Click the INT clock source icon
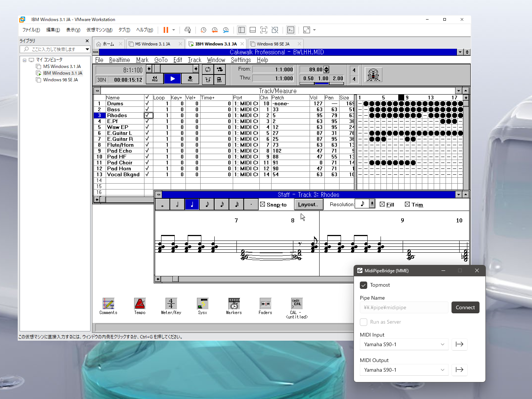 tap(220, 79)
